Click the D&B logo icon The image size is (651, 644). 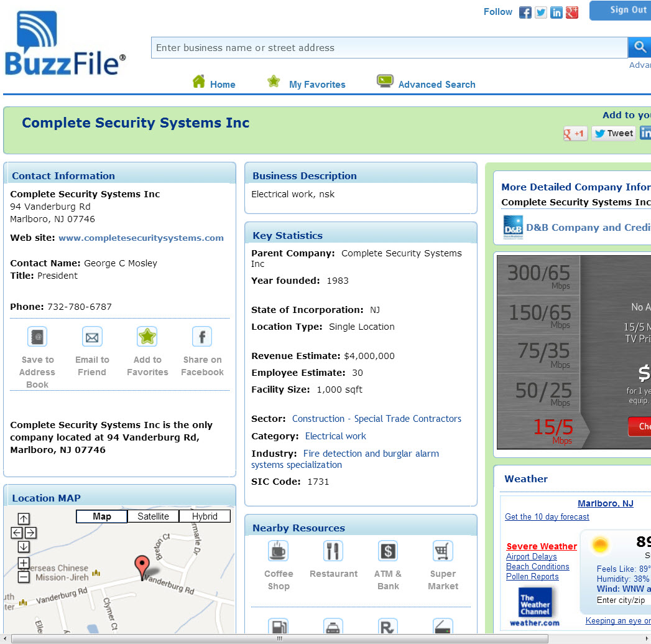[513, 227]
